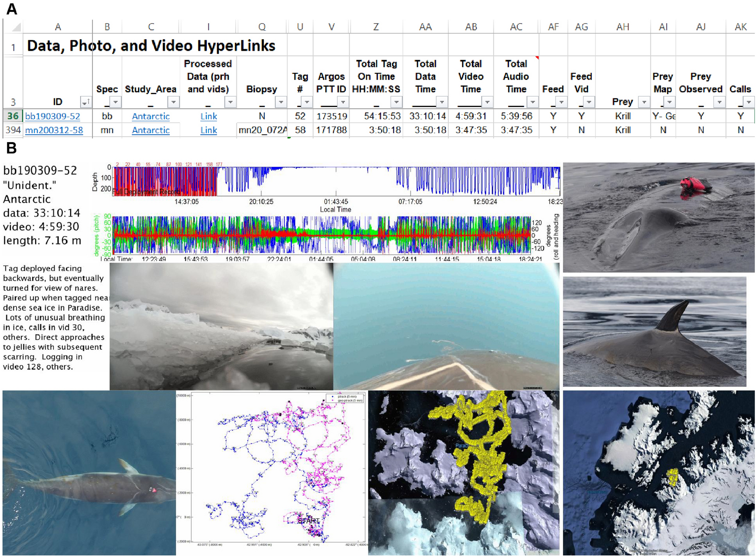Viewport: 756px width, 557px height.
Task: Open the dorsal fin photo thumbnail
Action: click(x=654, y=332)
